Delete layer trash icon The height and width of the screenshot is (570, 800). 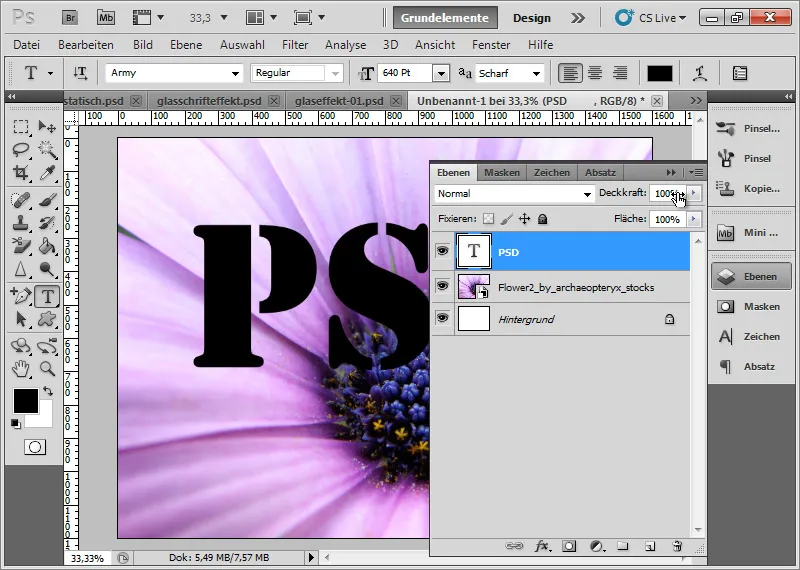[x=677, y=547]
